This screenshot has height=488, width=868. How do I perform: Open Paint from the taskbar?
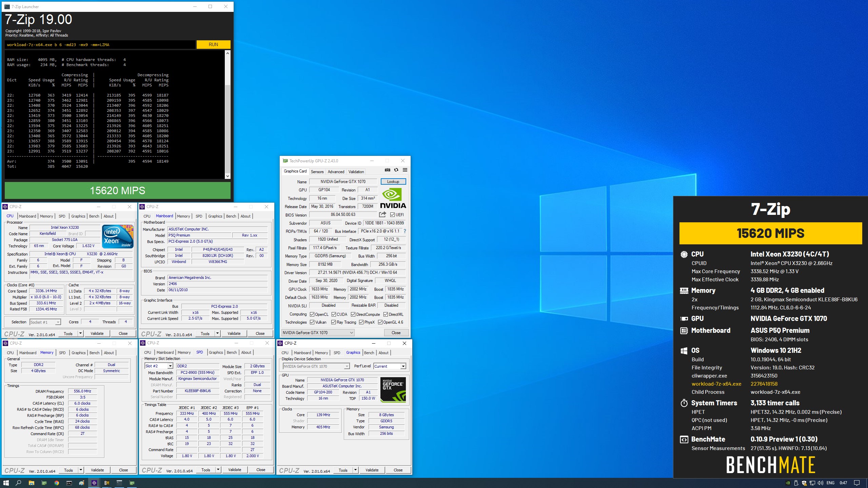82,483
